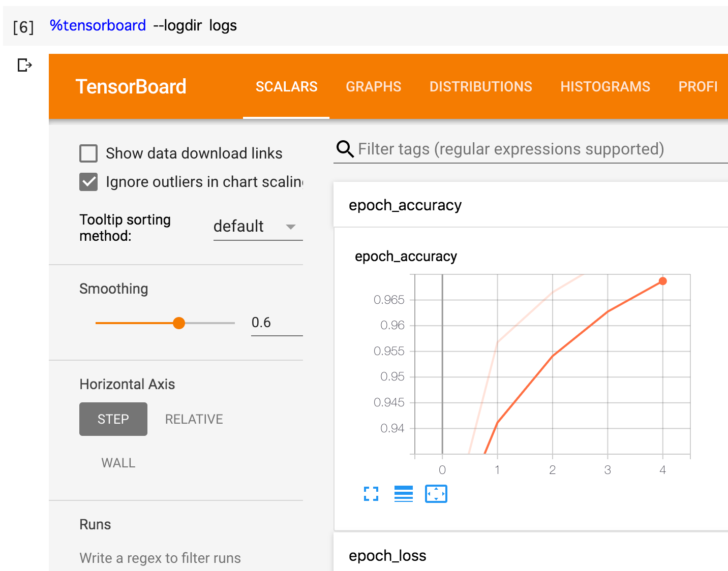
Task: Click the dropdown arrow next to default
Action: point(291,227)
